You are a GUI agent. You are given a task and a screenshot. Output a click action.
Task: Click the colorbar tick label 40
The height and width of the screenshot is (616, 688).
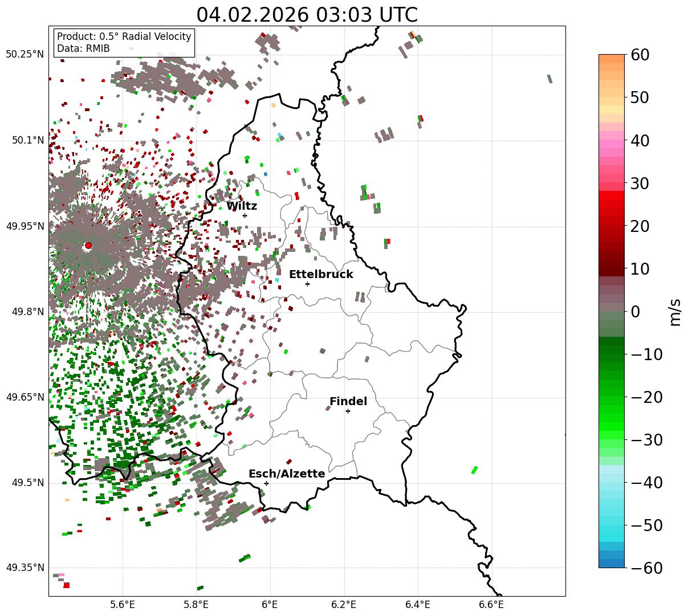point(640,140)
